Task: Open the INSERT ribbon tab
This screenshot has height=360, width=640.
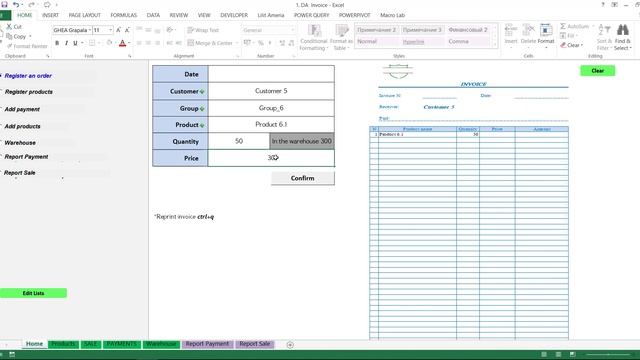Action: pyautogui.click(x=50, y=15)
